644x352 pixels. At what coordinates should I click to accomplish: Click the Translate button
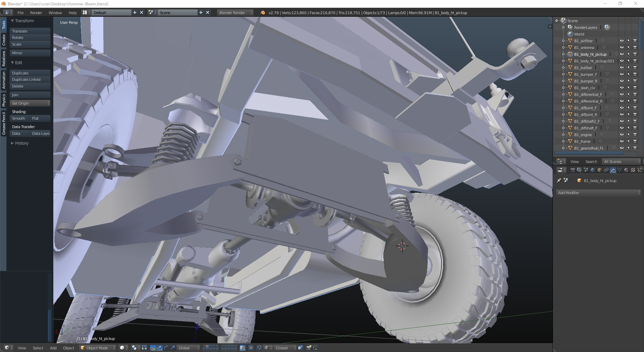point(30,31)
